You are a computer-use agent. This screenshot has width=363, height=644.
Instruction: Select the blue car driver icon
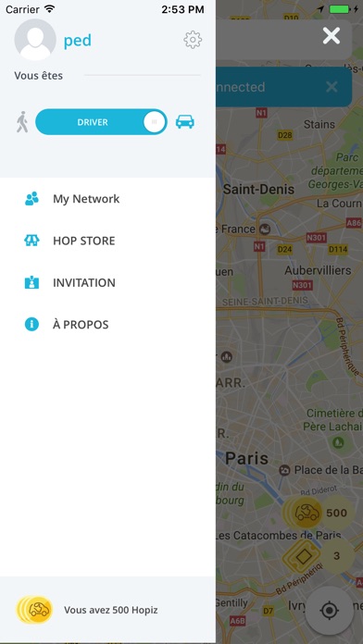[x=185, y=121]
